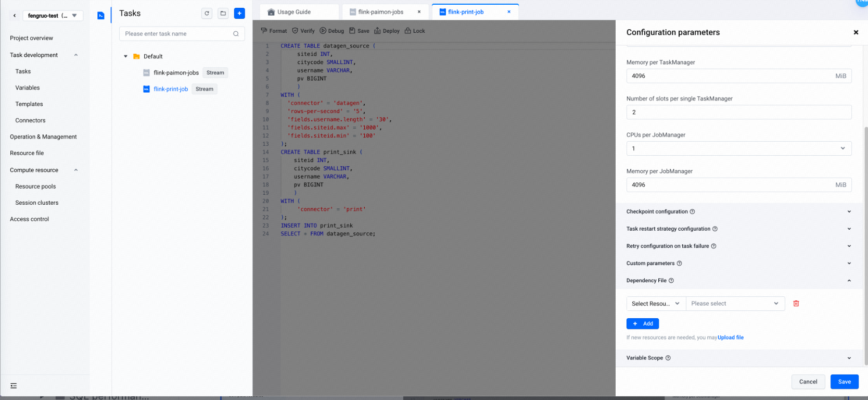Viewport: 868px width, 400px height.
Task: Click the Format toolbar item
Action: pos(274,31)
